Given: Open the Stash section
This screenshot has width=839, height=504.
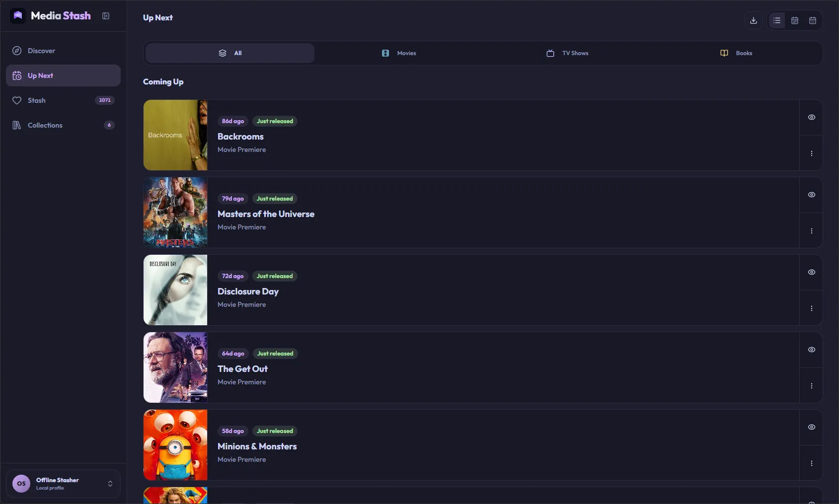Looking at the screenshot, I should [x=63, y=100].
